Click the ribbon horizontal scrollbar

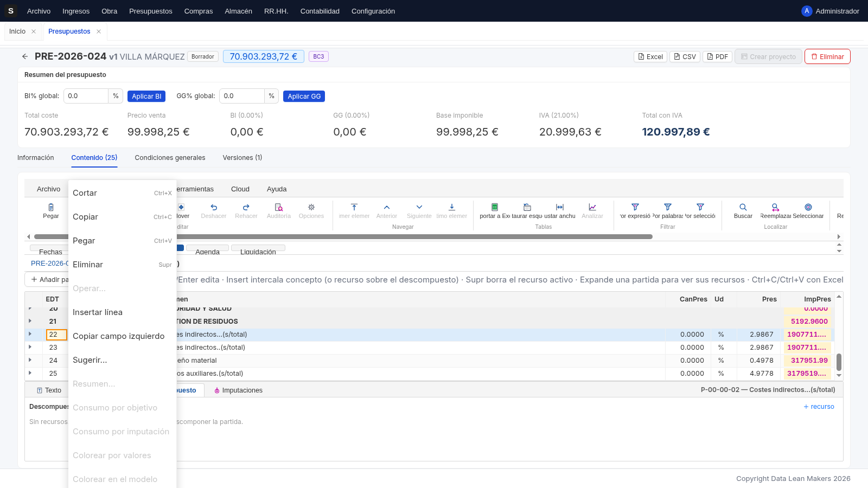point(343,236)
